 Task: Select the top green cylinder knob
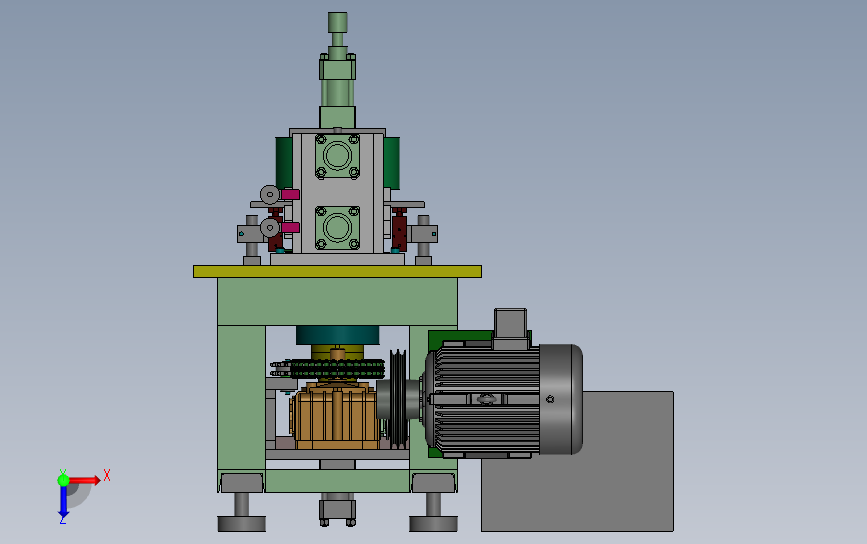click(x=337, y=23)
